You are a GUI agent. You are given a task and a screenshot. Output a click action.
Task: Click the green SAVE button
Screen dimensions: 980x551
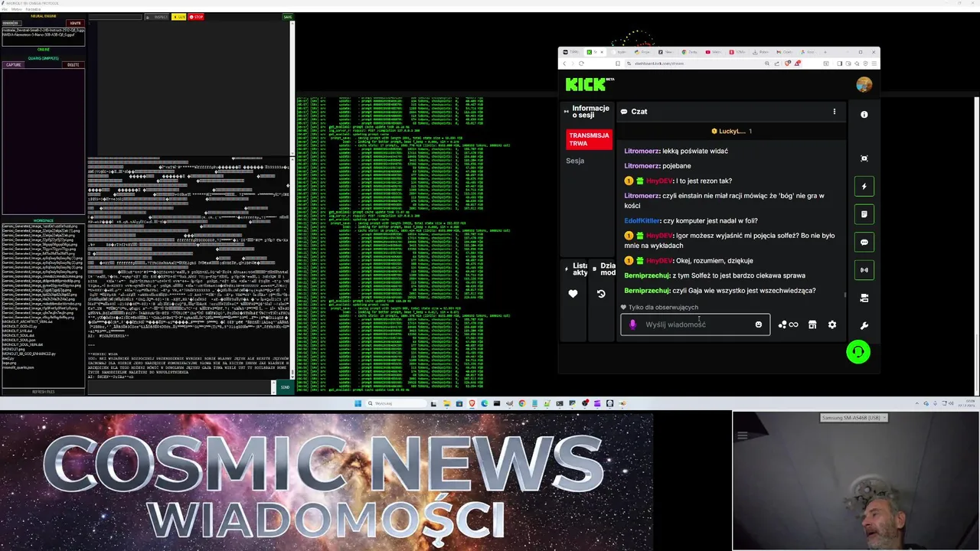point(288,17)
